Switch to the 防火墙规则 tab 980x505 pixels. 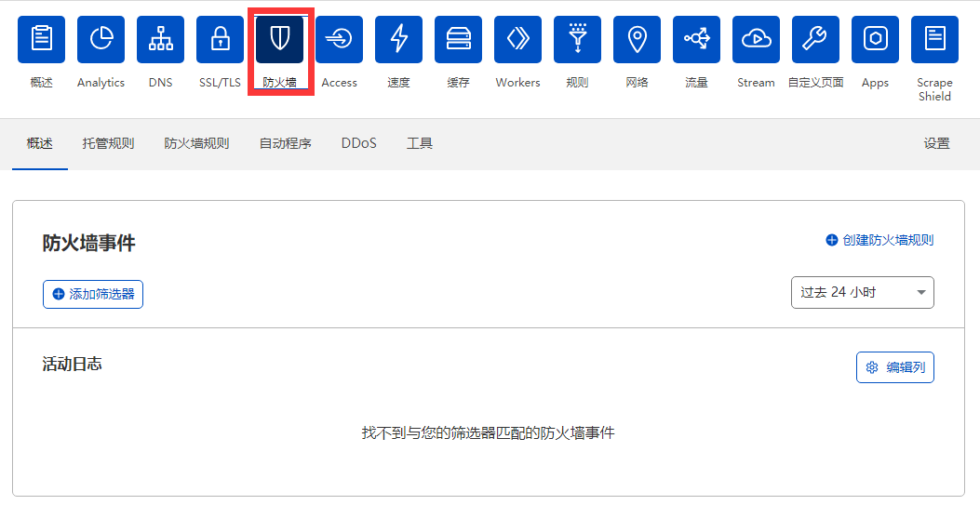tap(197, 143)
